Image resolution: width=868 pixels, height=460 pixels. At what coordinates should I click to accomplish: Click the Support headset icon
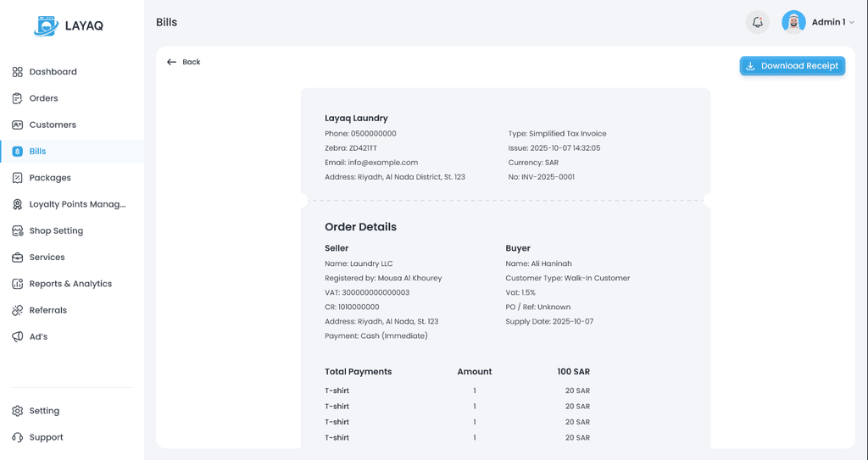click(18, 437)
